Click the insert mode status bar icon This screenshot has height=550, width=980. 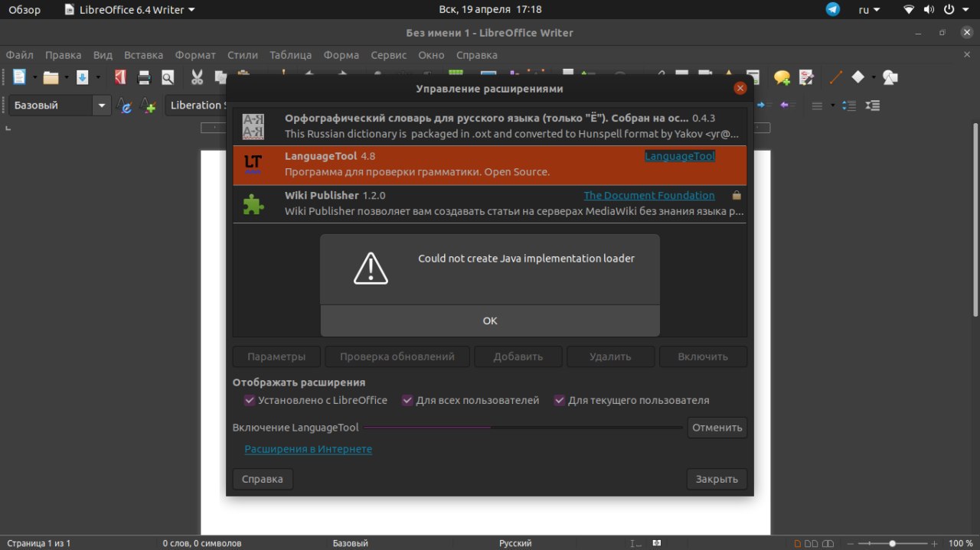(636, 543)
